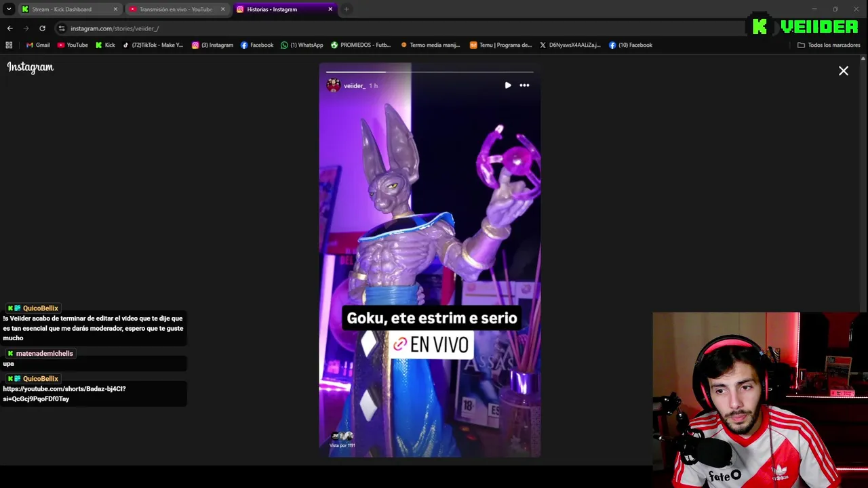Open story viewers list (Vista por)

pos(342,439)
